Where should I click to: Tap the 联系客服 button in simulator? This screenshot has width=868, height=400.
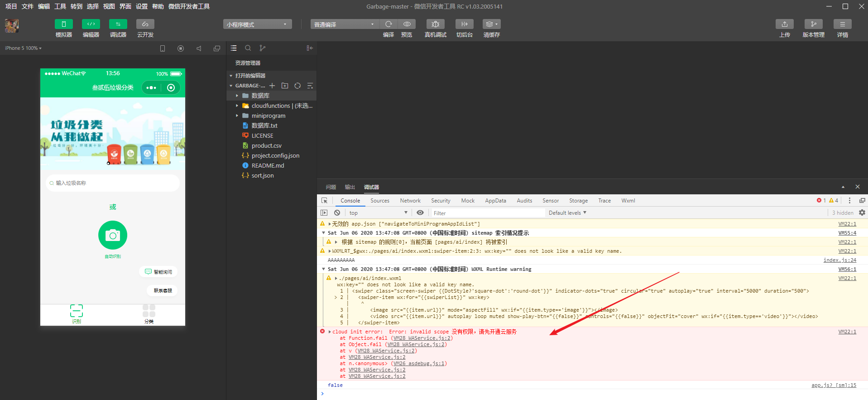[163, 290]
